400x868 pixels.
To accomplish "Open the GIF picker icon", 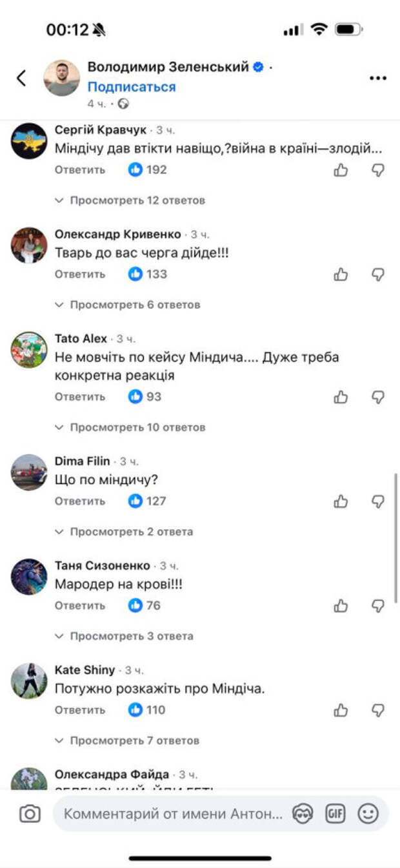I will (335, 814).
